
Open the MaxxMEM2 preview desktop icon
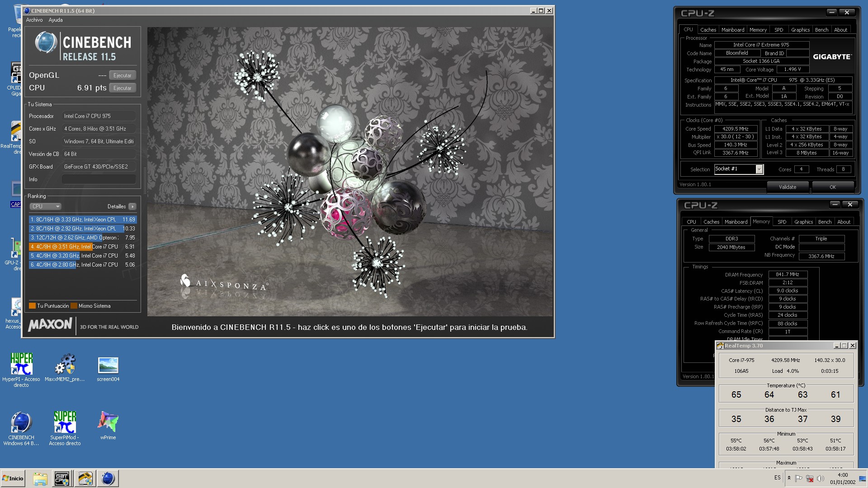point(65,367)
